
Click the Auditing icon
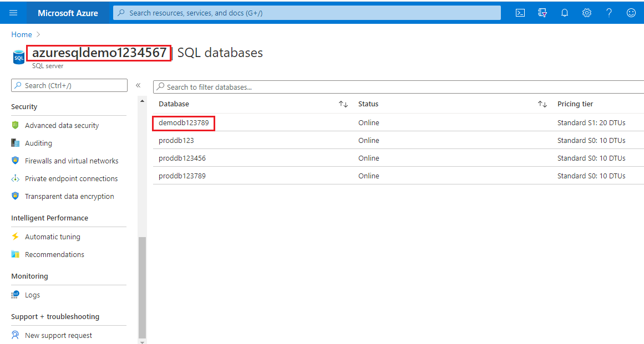15,143
